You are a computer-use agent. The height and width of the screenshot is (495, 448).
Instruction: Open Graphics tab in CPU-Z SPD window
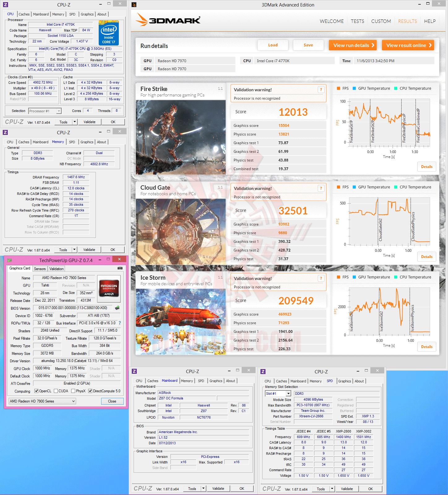click(344, 381)
